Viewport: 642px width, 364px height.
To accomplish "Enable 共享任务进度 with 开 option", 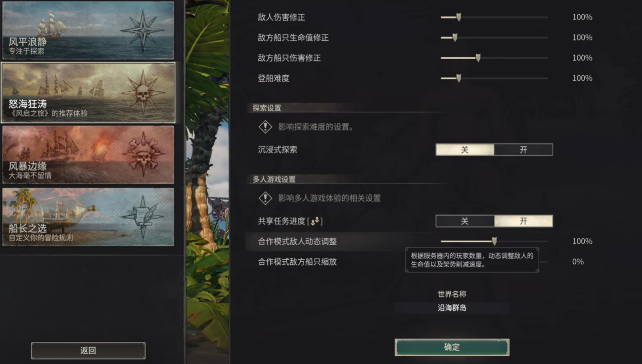I will click(524, 221).
